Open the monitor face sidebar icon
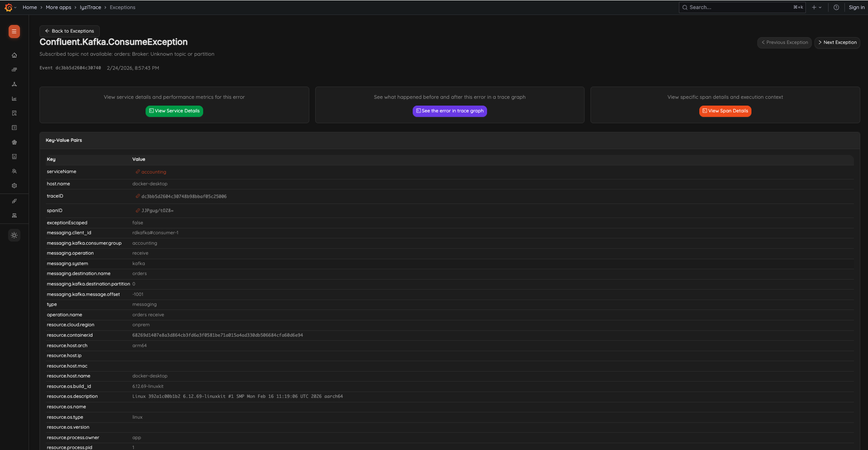The height and width of the screenshot is (450, 868). (14, 157)
